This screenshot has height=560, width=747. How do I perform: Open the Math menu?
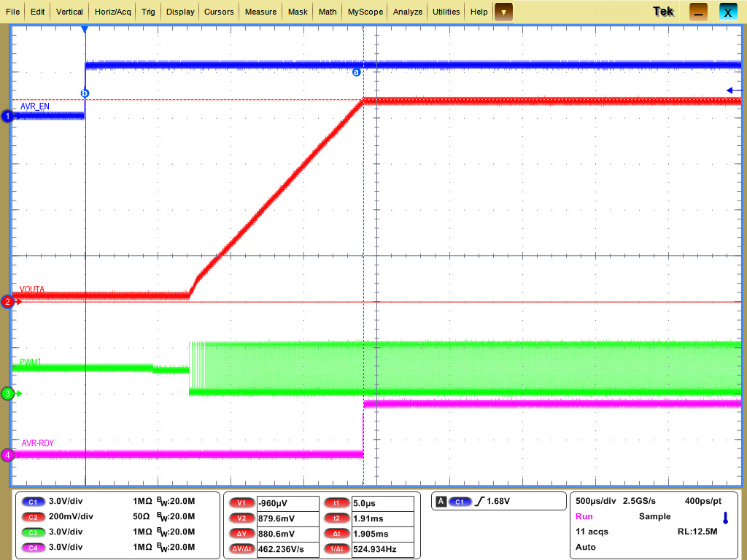pos(327,12)
